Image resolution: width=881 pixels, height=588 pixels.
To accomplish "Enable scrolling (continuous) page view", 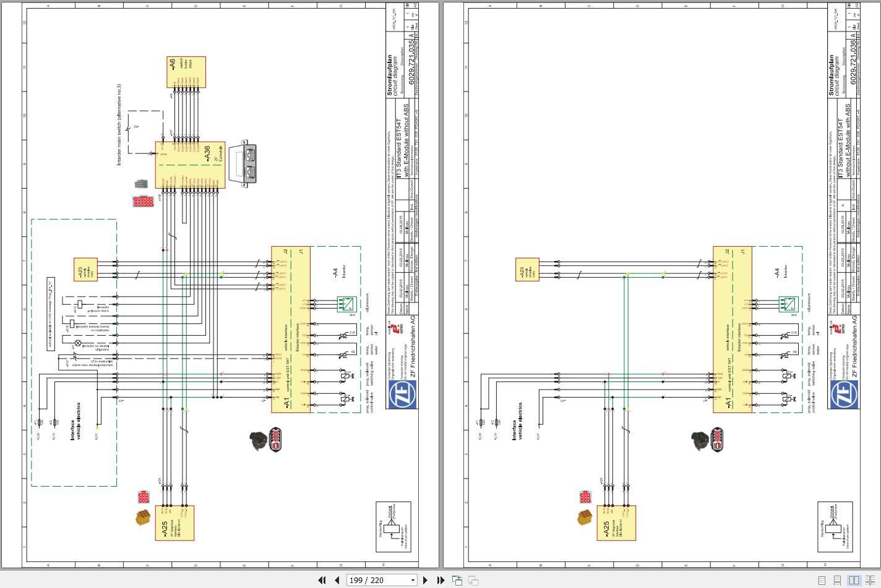I will pos(838,580).
